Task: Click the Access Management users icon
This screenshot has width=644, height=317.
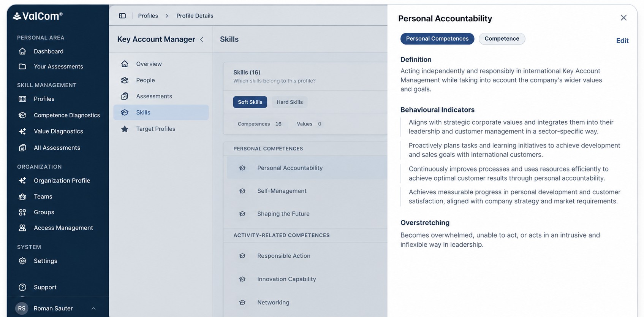Action: coord(22,228)
